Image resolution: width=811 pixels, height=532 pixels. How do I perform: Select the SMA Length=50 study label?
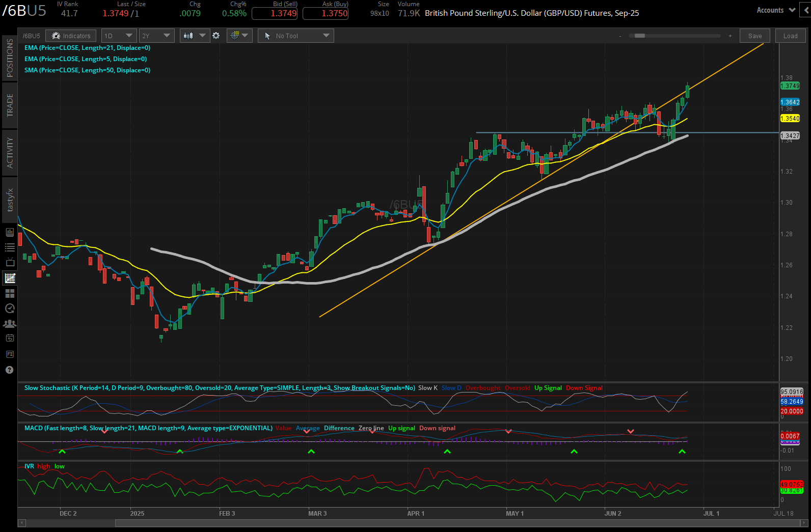(87, 70)
